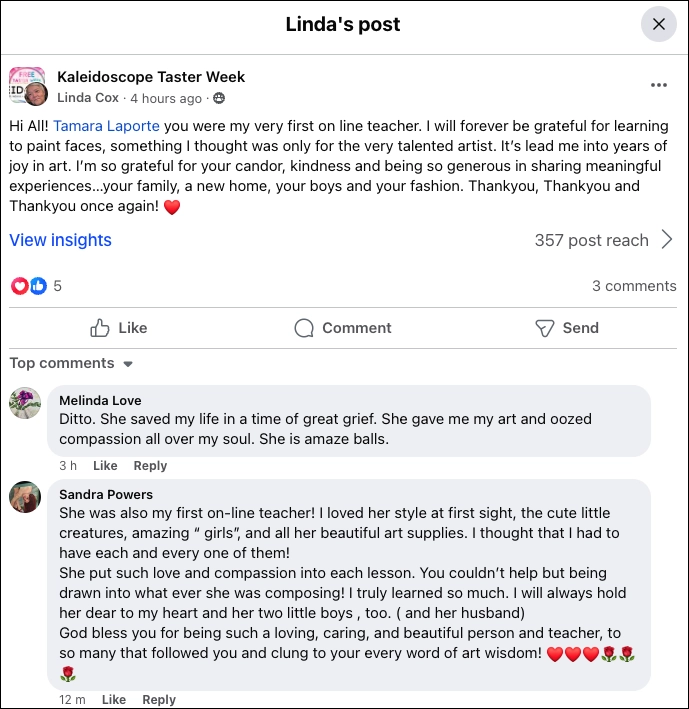Viewport: 689px width, 709px height.
Task: Click the globe public audience icon
Action: [x=219, y=99]
